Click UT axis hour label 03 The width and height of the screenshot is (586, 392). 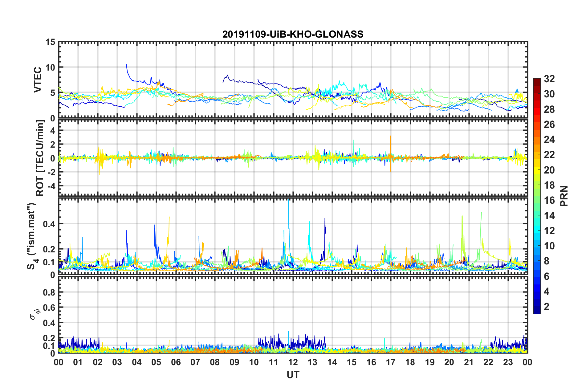pyautogui.click(x=117, y=362)
